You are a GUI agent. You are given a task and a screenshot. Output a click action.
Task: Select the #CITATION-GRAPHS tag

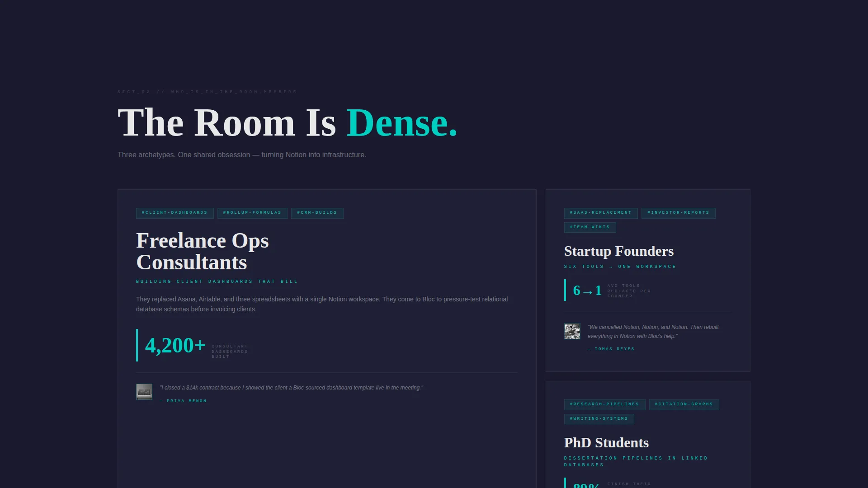(684, 404)
